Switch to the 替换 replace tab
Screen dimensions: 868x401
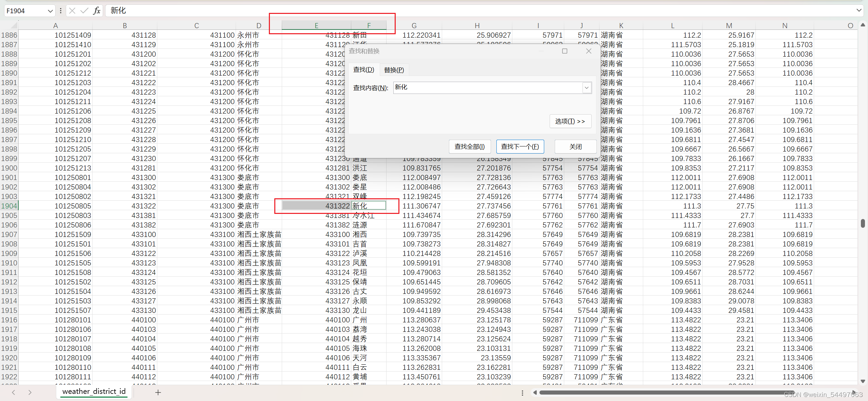pos(394,70)
